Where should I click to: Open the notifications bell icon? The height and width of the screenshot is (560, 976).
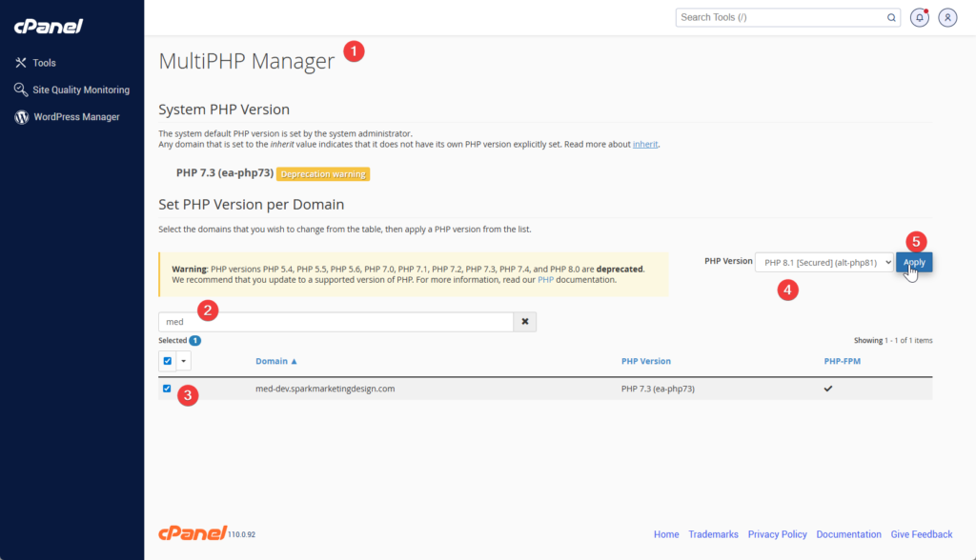pos(919,17)
